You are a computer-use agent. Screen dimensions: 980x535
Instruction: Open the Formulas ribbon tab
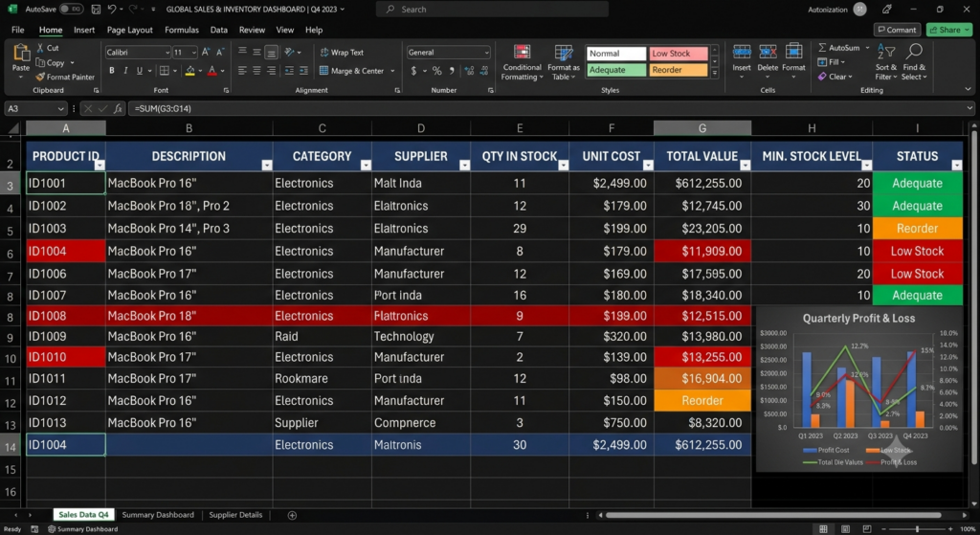coord(181,30)
